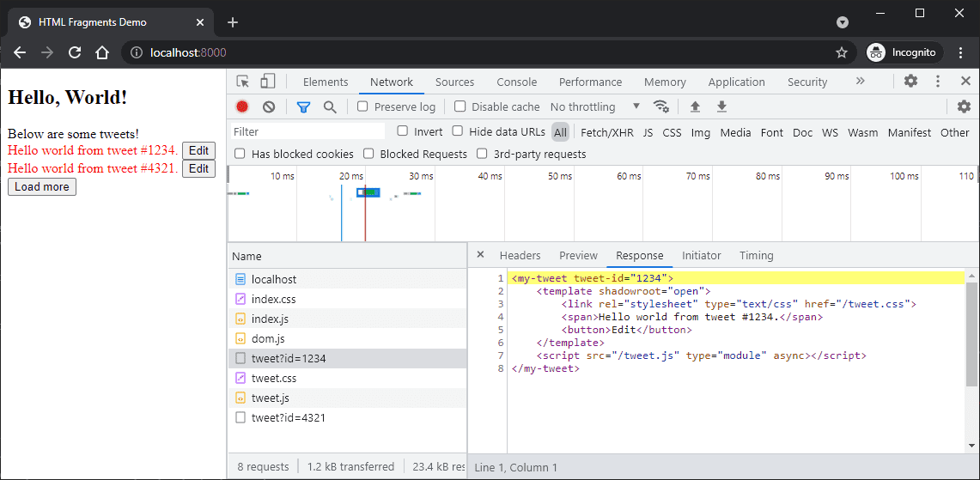Viewport: 980px width, 480px height.
Task: Select the tweet?id=4321 request
Action: (x=348, y=417)
